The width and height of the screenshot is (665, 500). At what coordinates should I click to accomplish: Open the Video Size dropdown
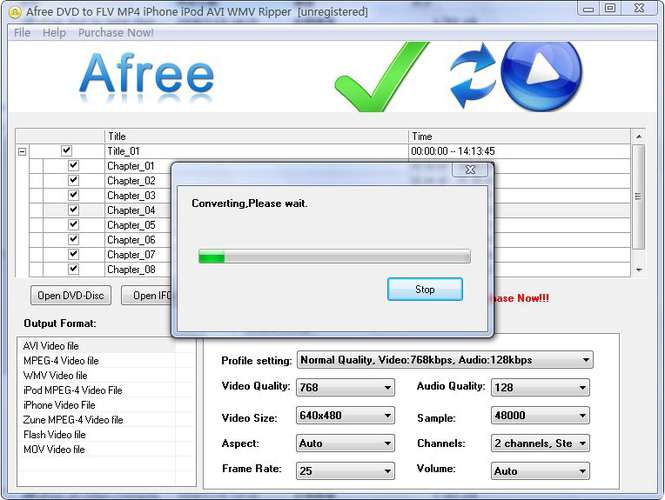[x=345, y=415]
